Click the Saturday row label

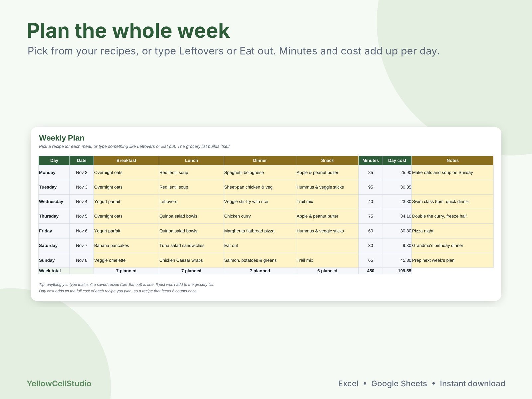click(54, 245)
